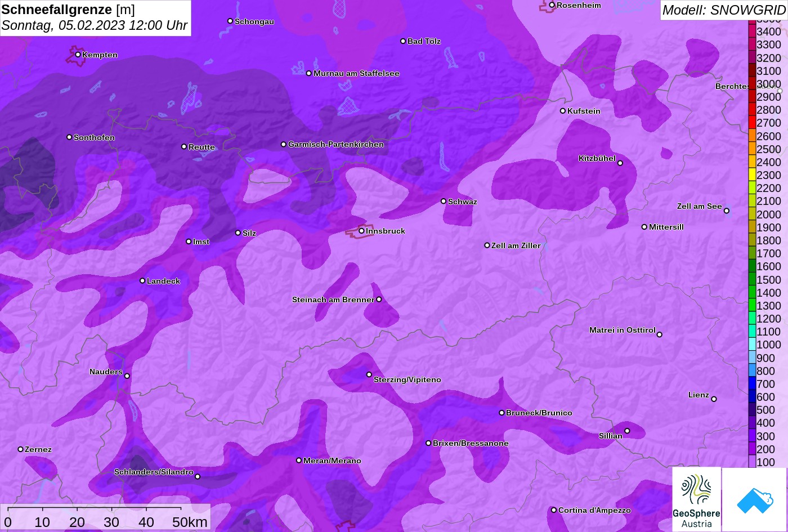
Task: Click the Schneefallgrenze title text
Action: point(57,10)
